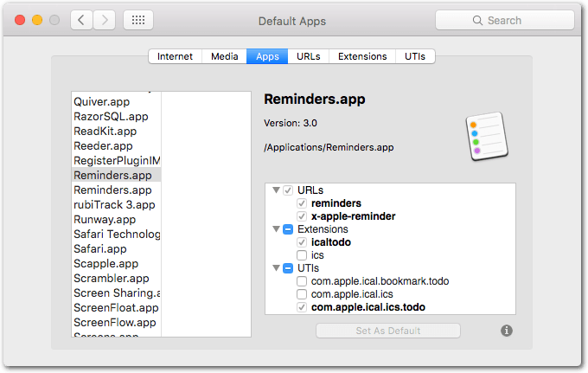Click the Set As Default button
This screenshot has width=588, height=373.
tap(388, 331)
